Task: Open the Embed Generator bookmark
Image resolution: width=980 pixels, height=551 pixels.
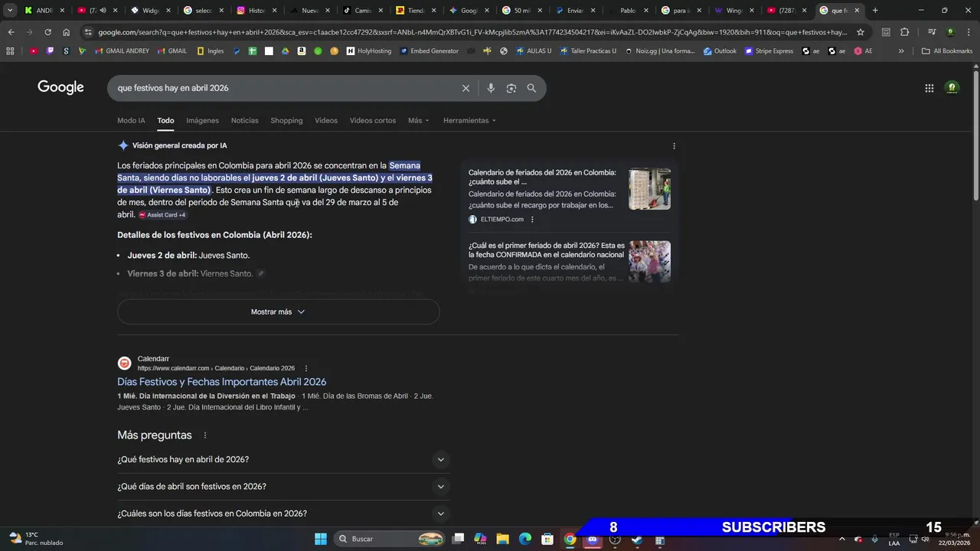Action: click(430, 51)
